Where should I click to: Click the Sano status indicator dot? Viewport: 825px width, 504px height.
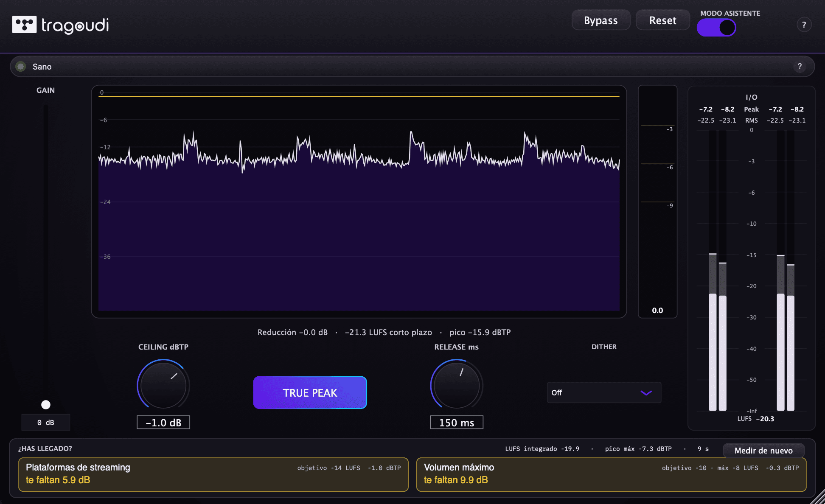coord(20,67)
